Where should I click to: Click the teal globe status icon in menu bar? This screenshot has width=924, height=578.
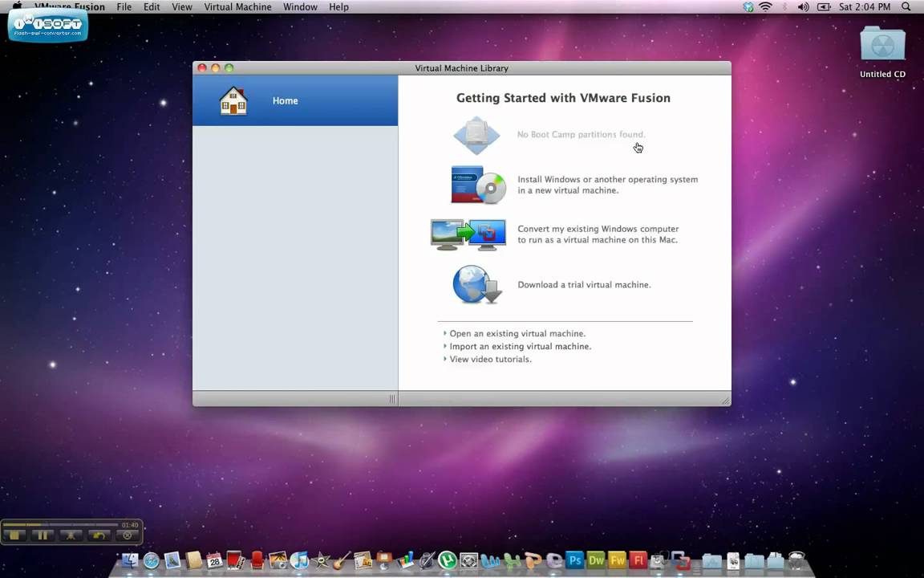point(748,7)
